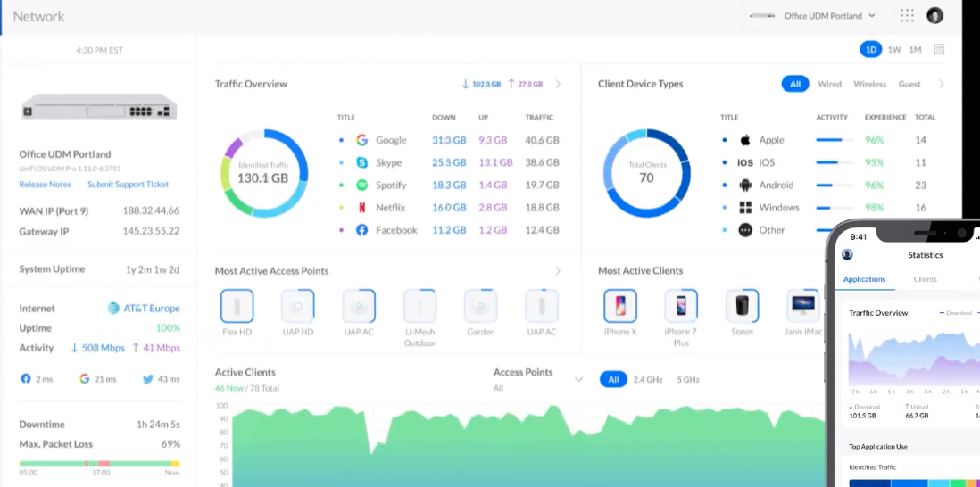This screenshot has width=980, height=487.
Task: Click the Apple activity bar
Action: tap(835, 140)
